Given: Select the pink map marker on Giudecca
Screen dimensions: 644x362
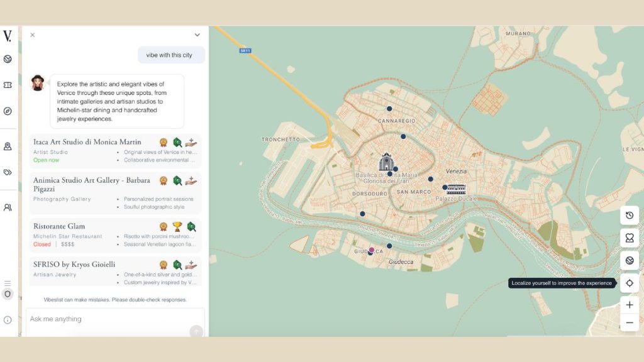Looking at the screenshot, I should tap(371, 250).
